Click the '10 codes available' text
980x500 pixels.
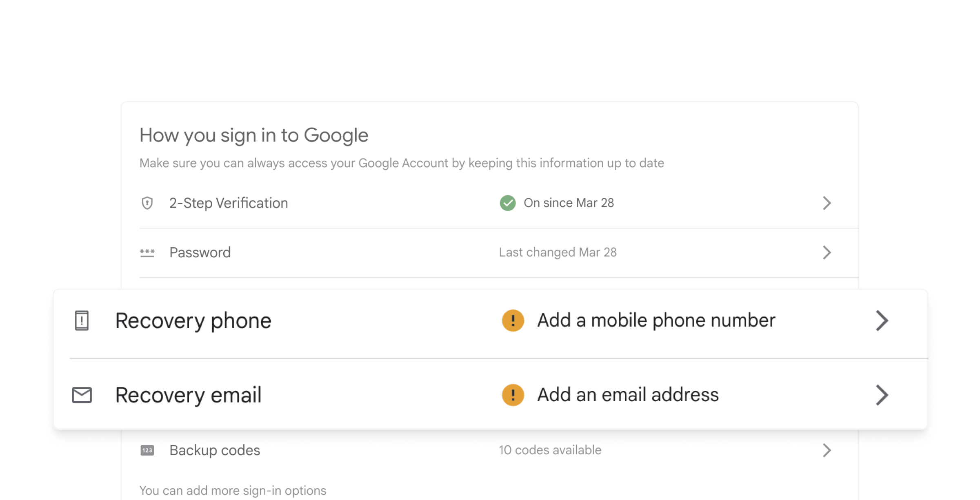coord(550,450)
